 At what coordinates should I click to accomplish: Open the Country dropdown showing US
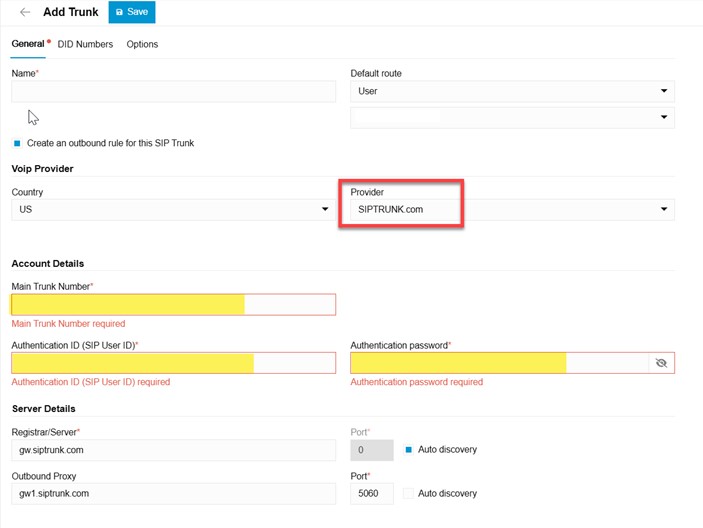coord(174,209)
